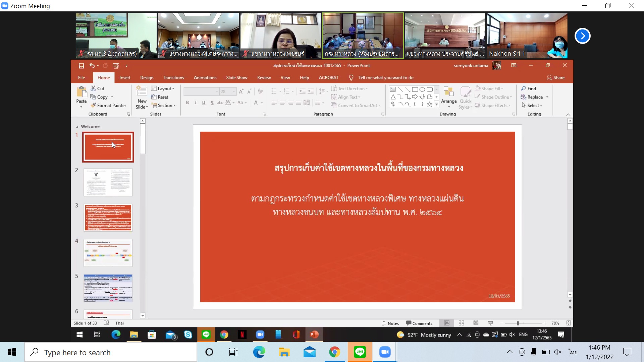The image size is (644, 362).
Task: Click the Save icon in quick access toolbar
Action: coord(81,66)
